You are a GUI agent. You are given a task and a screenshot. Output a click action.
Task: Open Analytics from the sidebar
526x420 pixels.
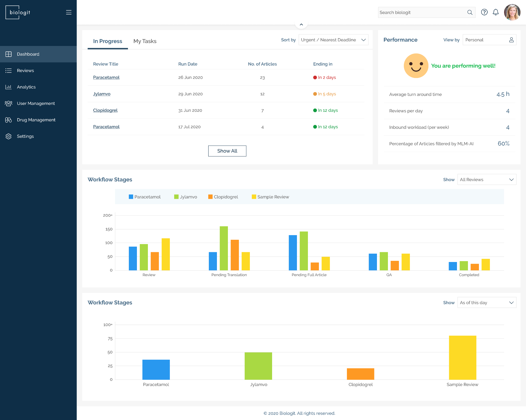coord(9,87)
